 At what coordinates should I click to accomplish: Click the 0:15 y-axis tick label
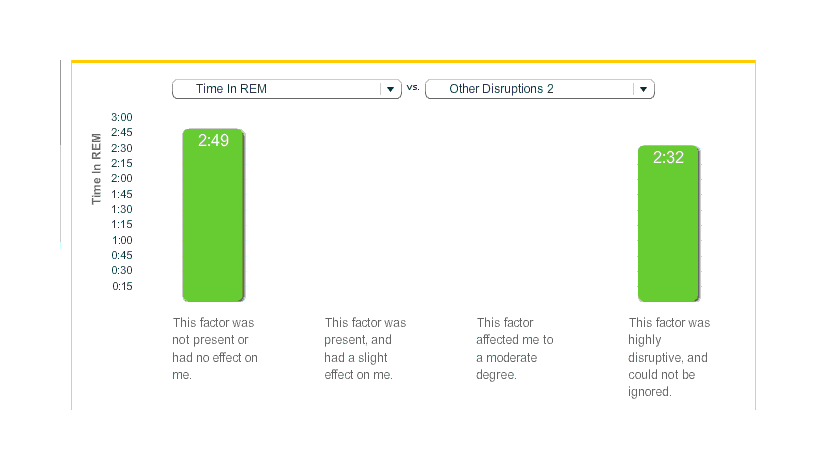click(x=122, y=286)
